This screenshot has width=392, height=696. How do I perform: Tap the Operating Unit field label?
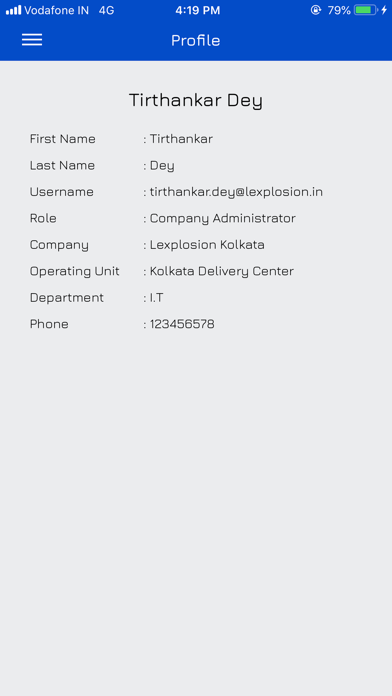(75, 272)
